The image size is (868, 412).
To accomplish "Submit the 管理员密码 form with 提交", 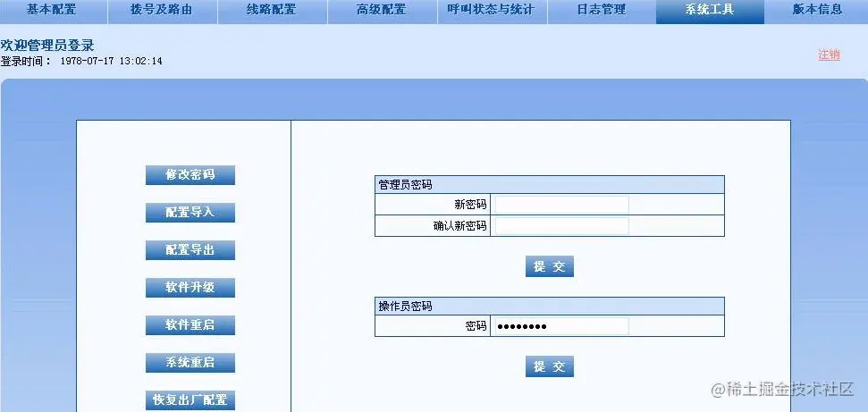I will click(550, 266).
